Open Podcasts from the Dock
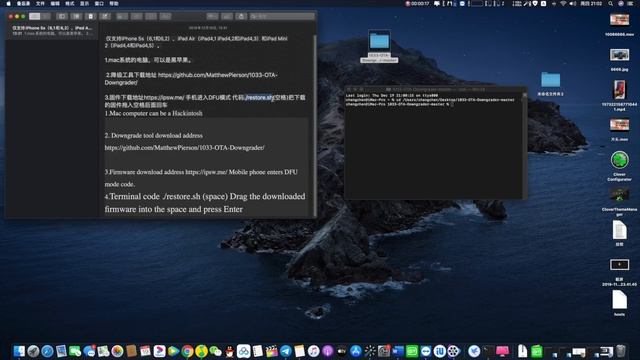This screenshot has width=640, height=360. pyautogui.click(x=328, y=351)
